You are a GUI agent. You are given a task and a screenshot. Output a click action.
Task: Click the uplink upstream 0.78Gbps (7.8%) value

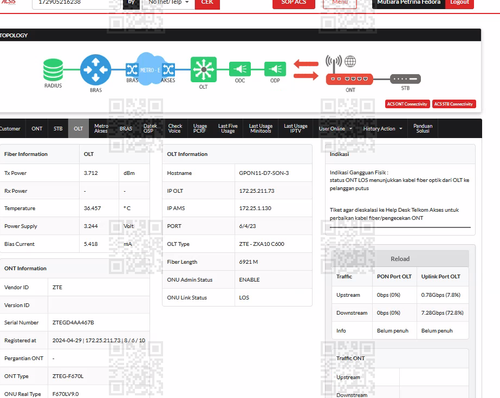[x=441, y=295]
